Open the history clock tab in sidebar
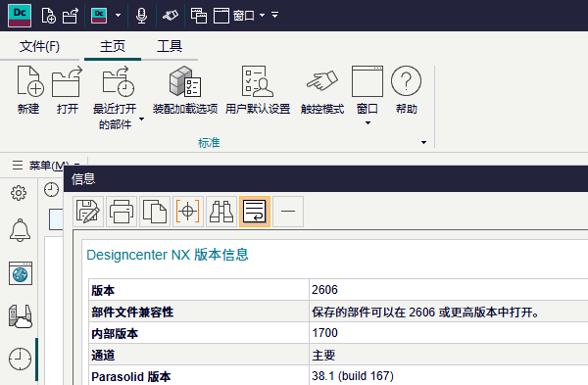This screenshot has height=385, width=588. click(20, 360)
